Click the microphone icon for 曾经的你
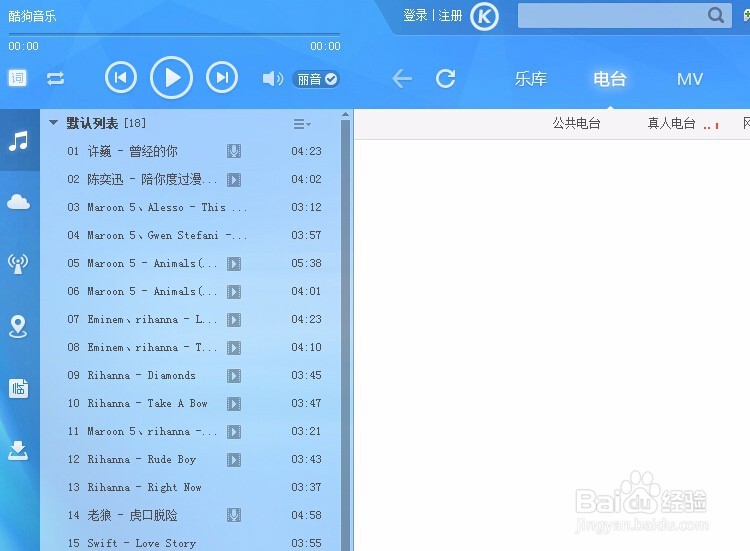Image resolution: width=750 pixels, height=551 pixels. pos(234,151)
